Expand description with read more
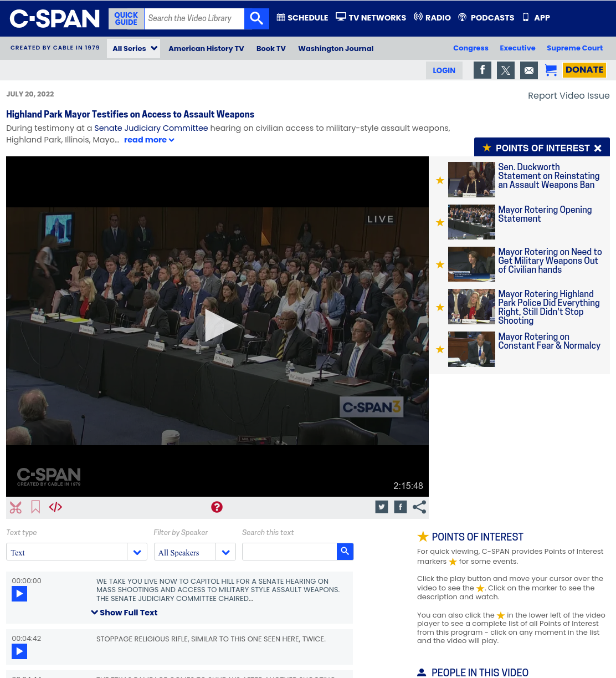Viewport: 616px width, 678px height. 149,140
